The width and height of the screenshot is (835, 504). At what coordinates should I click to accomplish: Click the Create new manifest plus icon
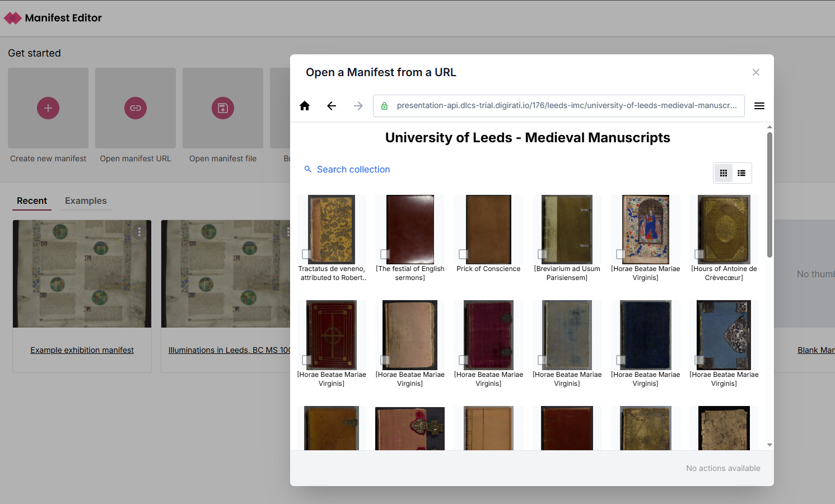[48, 108]
